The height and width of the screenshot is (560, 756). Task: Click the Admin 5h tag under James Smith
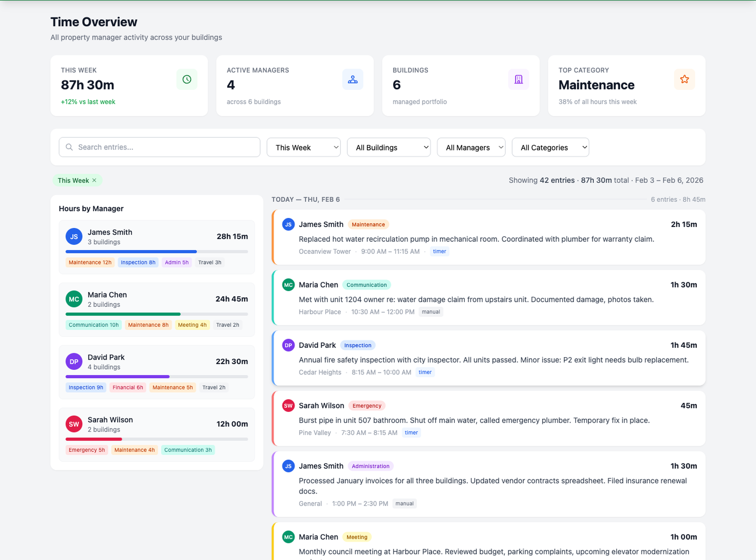pos(177,262)
